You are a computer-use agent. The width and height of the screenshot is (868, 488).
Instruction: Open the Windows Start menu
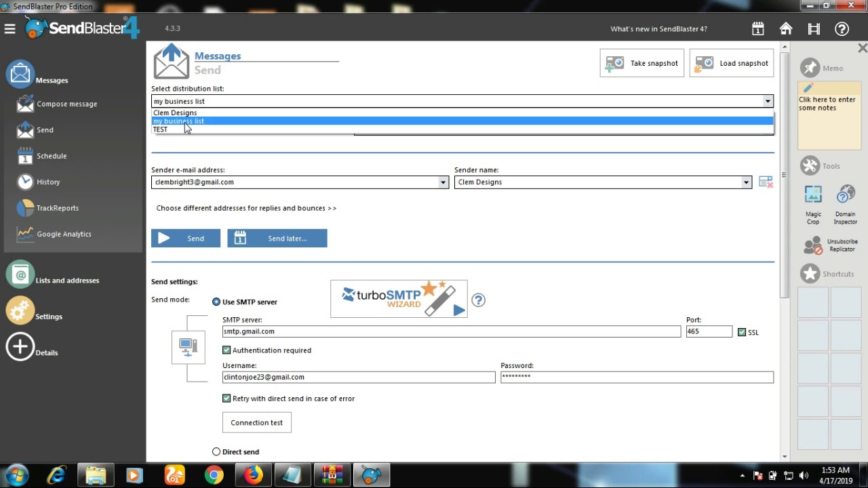coord(16,475)
